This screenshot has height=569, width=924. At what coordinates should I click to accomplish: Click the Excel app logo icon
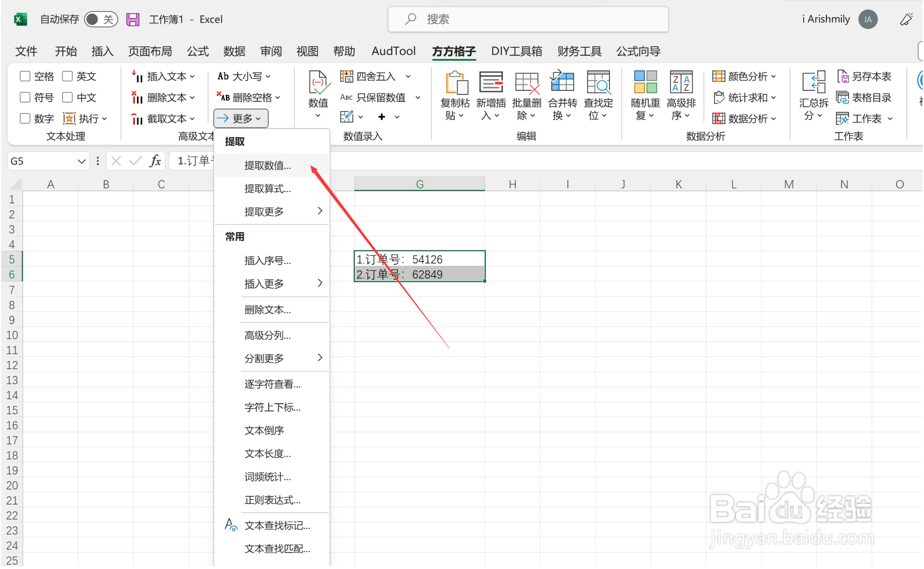[20, 19]
